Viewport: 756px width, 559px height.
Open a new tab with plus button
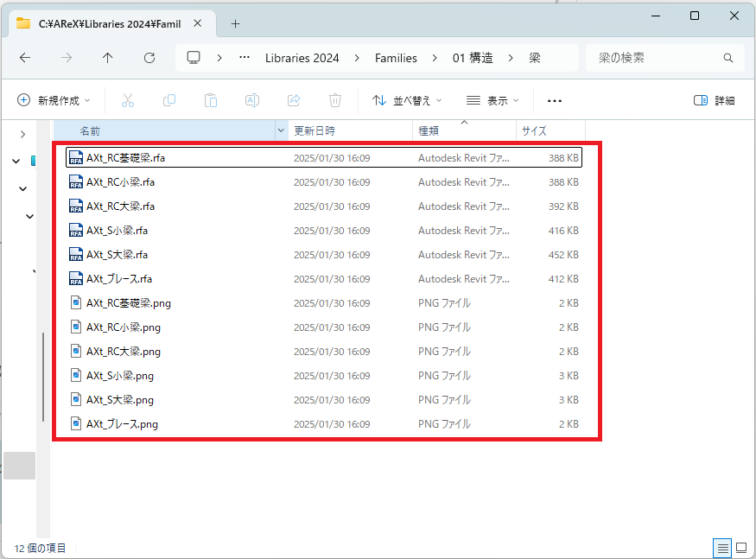point(235,23)
